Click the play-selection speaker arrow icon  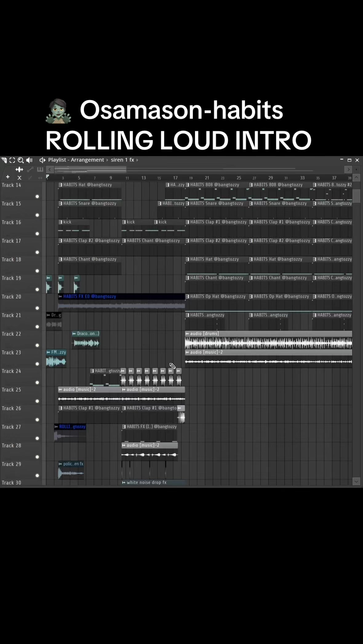[42, 160]
